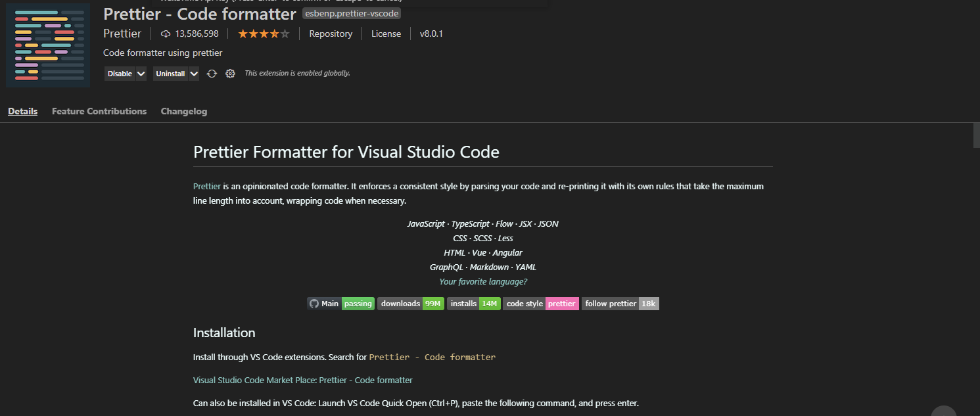This screenshot has width=980, height=416.
Task: Click the round button at bottom-right corner
Action: tap(944, 411)
